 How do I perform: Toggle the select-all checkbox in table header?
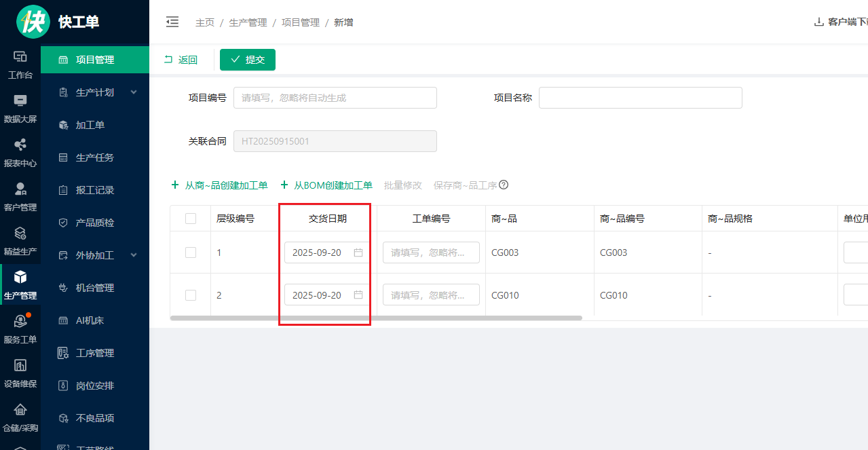(191, 219)
